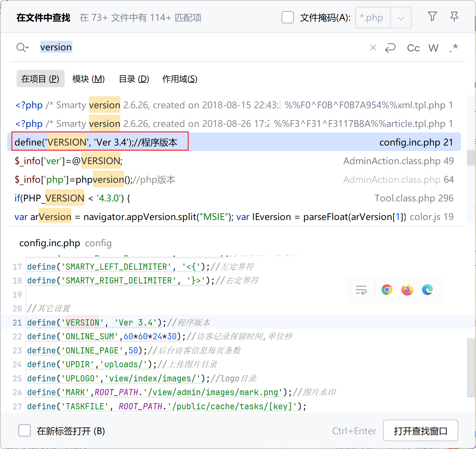The height and width of the screenshot is (449, 476).
Task: Click preview line 25 UPLOGO define
Action: pyautogui.click(x=142, y=378)
